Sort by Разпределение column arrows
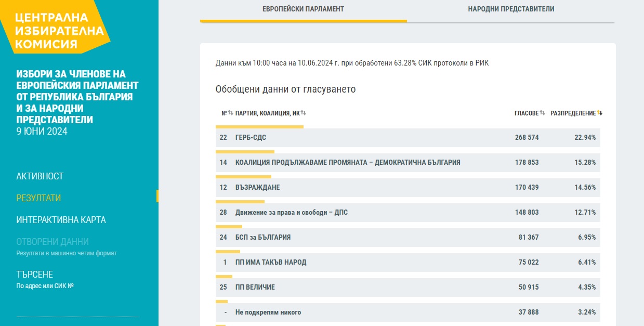 [599, 113]
